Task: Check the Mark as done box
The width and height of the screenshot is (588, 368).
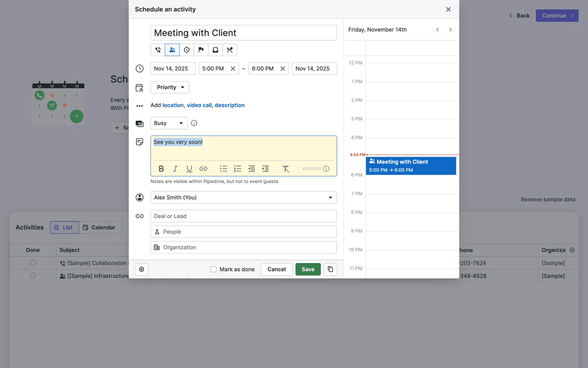Action: (213, 269)
